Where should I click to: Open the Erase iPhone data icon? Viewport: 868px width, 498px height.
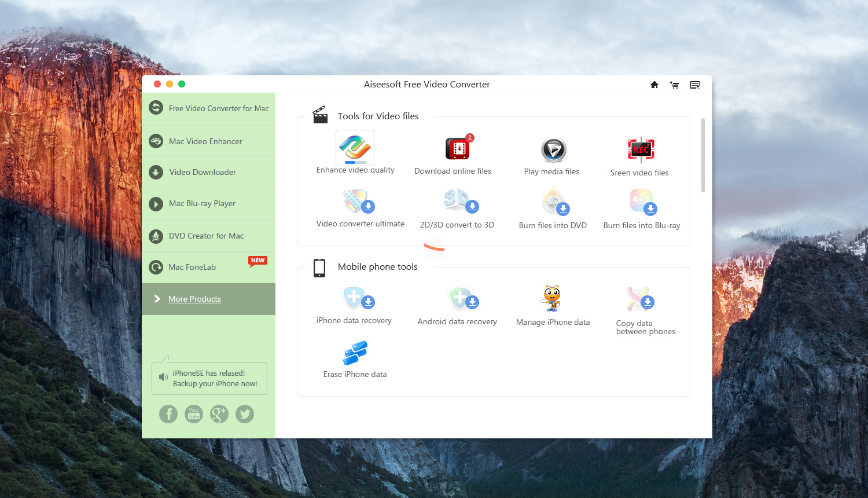pos(355,352)
